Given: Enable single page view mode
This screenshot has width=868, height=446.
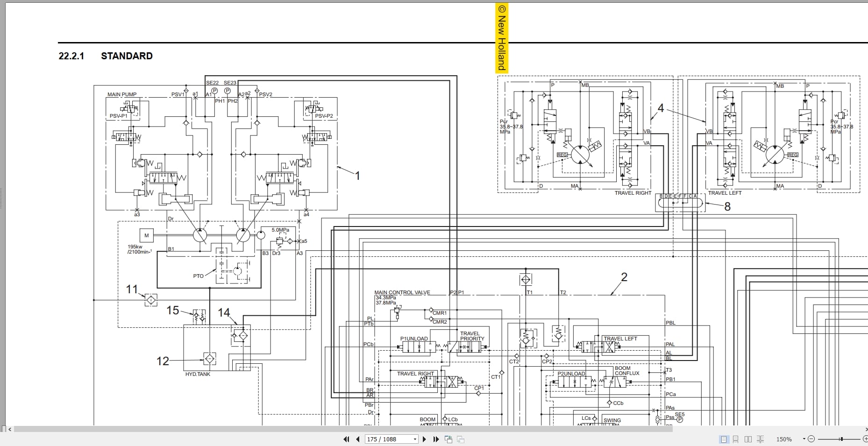Looking at the screenshot, I should (724, 439).
